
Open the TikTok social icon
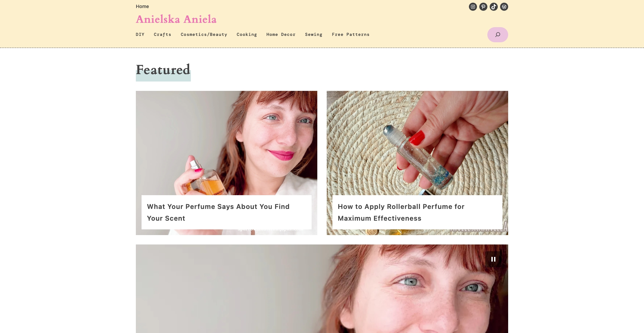(493, 6)
